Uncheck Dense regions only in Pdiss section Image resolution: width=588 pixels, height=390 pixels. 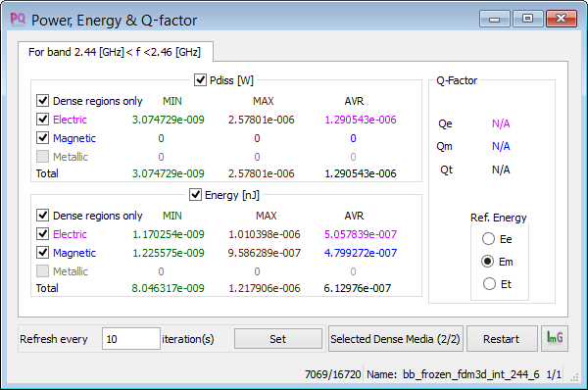pos(42,101)
